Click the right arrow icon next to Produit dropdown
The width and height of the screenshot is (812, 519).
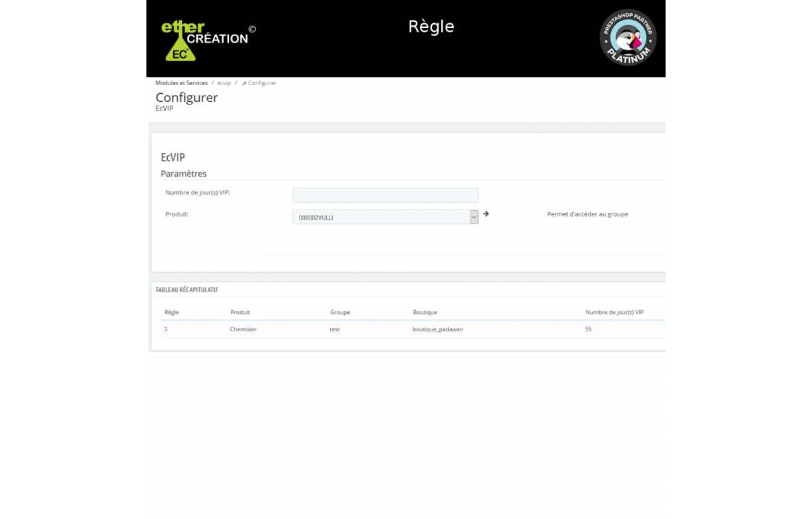(x=486, y=214)
